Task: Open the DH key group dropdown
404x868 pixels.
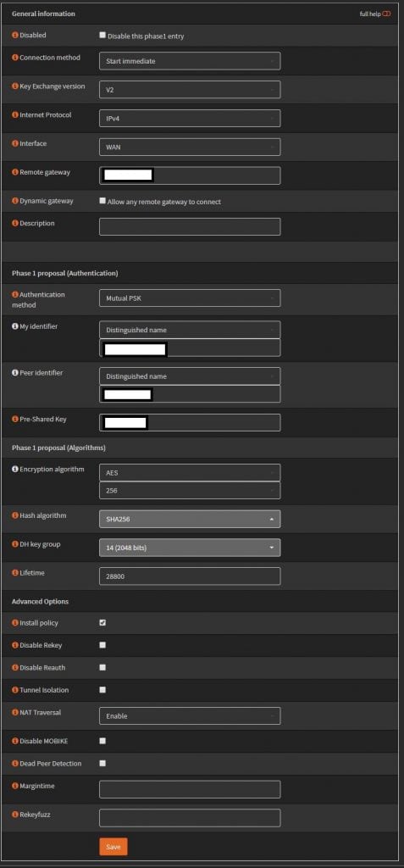Action: 190,548
